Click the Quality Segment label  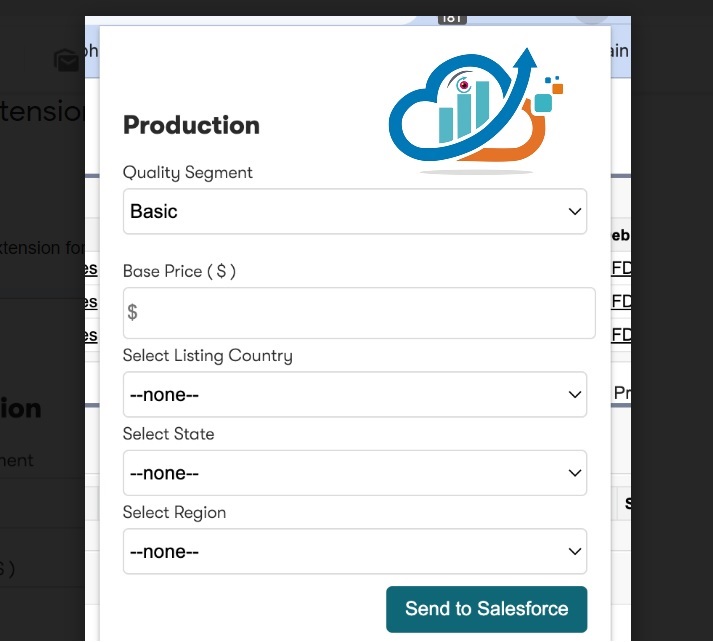(x=188, y=173)
